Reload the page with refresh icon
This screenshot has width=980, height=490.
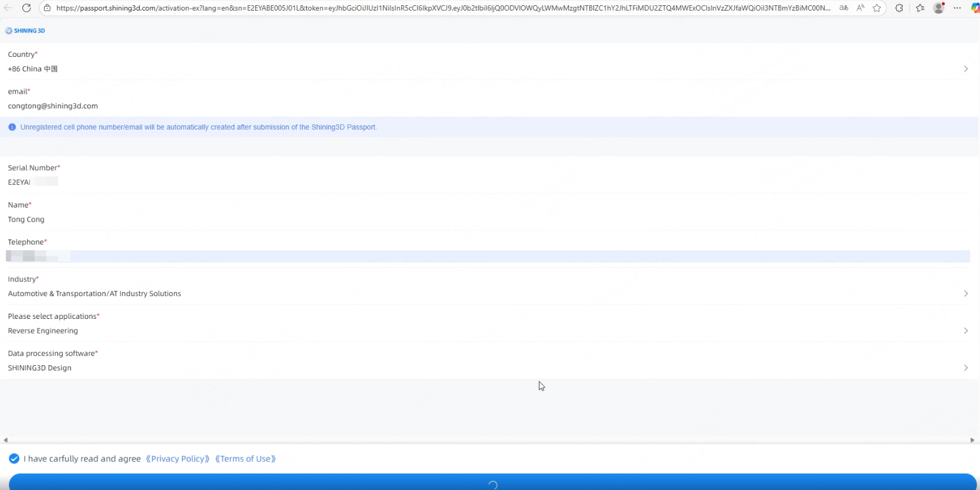[26, 8]
